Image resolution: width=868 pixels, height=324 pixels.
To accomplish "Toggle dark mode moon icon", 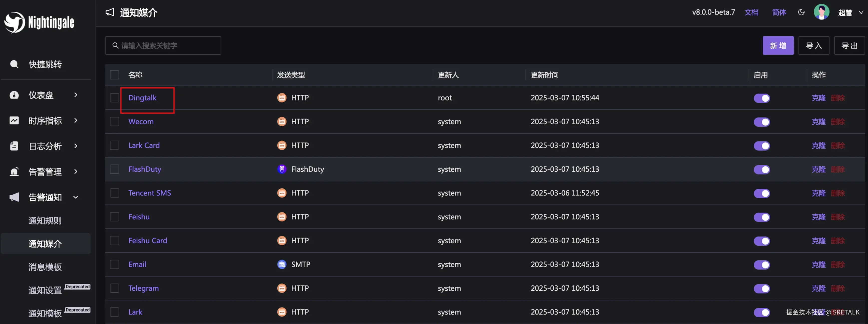I will tap(801, 12).
